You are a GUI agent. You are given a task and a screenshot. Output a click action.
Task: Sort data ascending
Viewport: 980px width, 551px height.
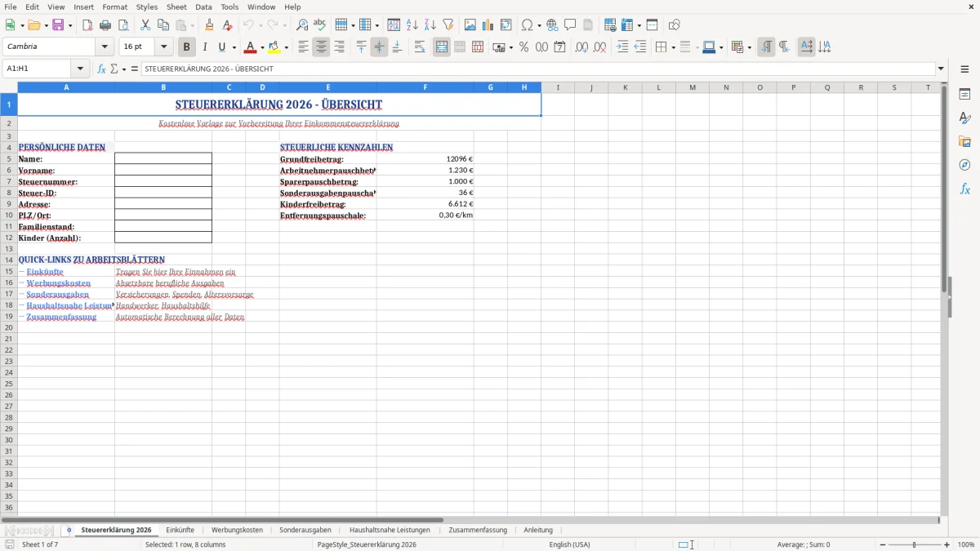pos(412,24)
